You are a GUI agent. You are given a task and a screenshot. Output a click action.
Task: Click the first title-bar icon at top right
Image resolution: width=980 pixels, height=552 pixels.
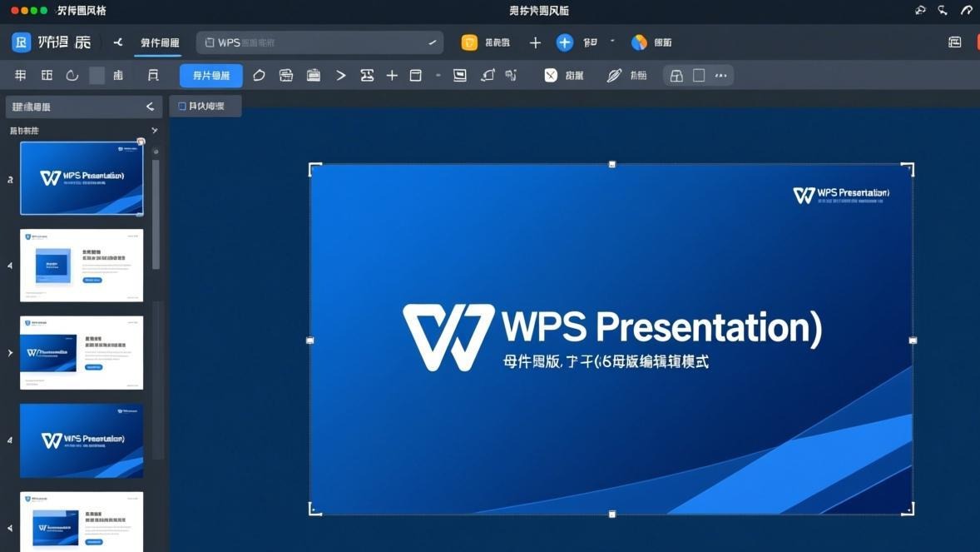pos(919,10)
